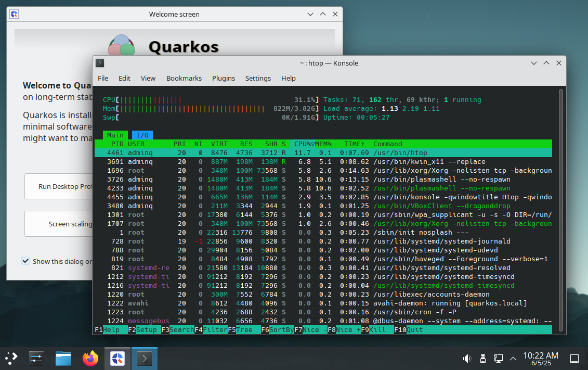Expand hidden system tray icons arrow
This screenshot has width=588, height=370.
click(x=513, y=358)
